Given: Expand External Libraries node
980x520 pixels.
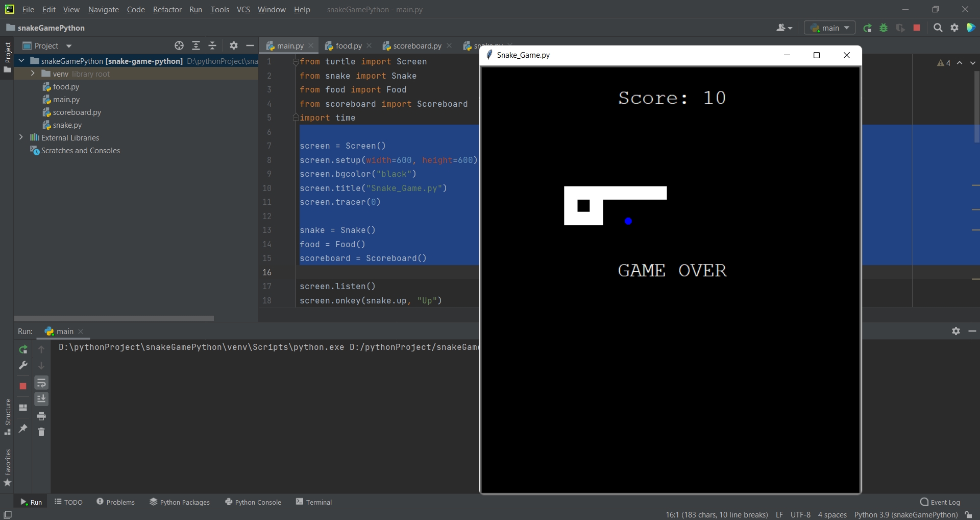Looking at the screenshot, I should [x=21, y=137].
